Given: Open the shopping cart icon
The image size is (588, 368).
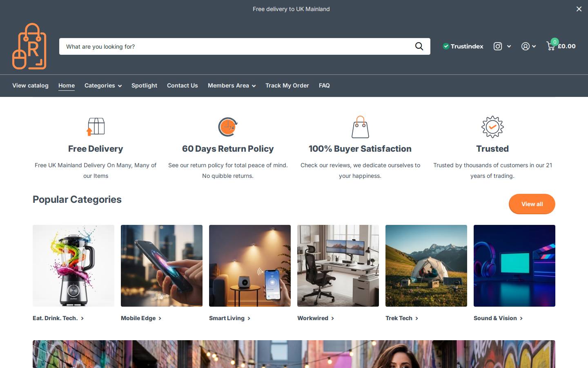Looking at the screenshot, I should 551,46.
